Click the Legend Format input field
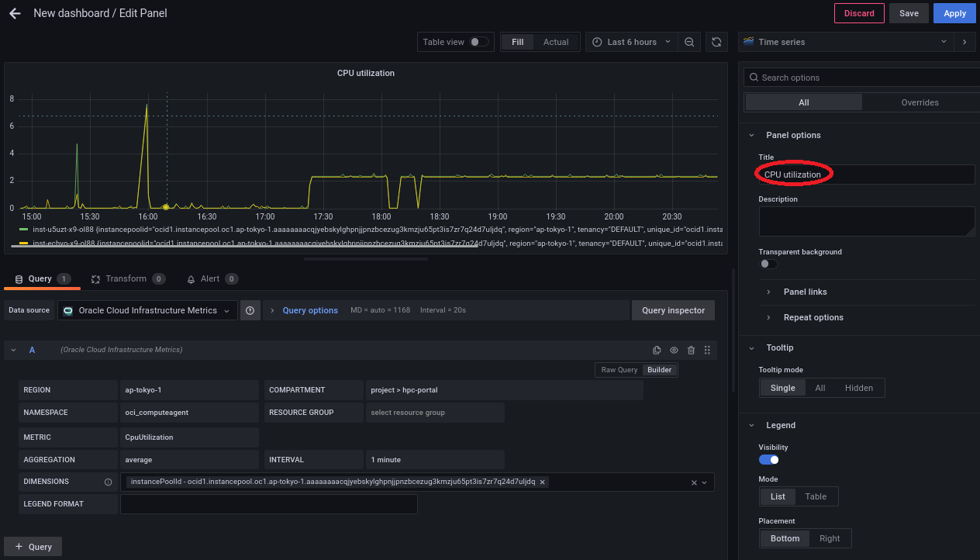This screenshot has height=560, width=980. coord(268,504)
